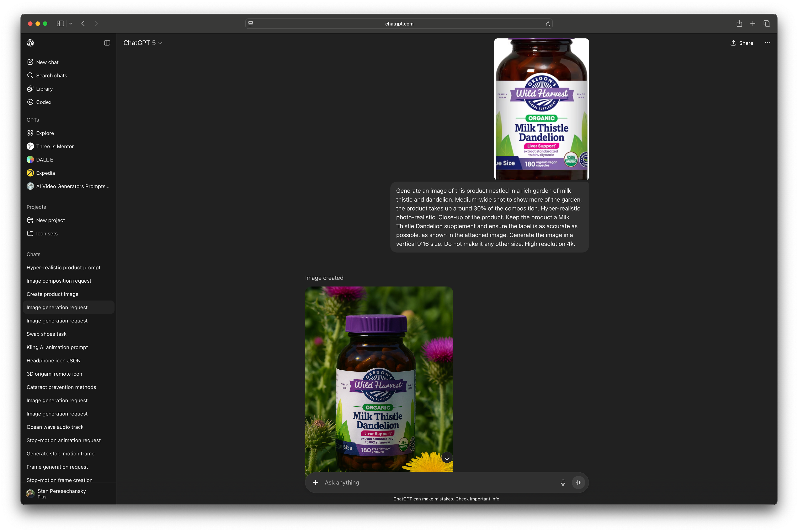
Task: Click the Ask anything input field
Action: coord(438,482)
